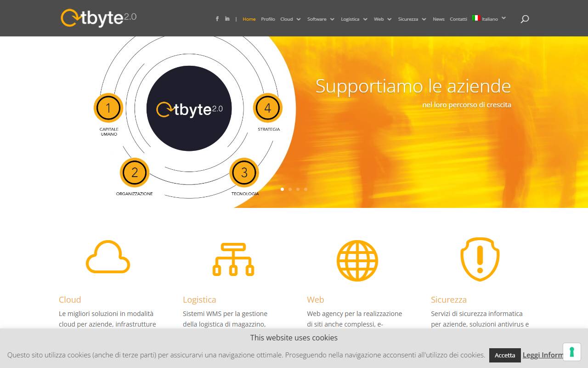
Task: Open the Cloud heading link
Action: click(x=70, y=299)
